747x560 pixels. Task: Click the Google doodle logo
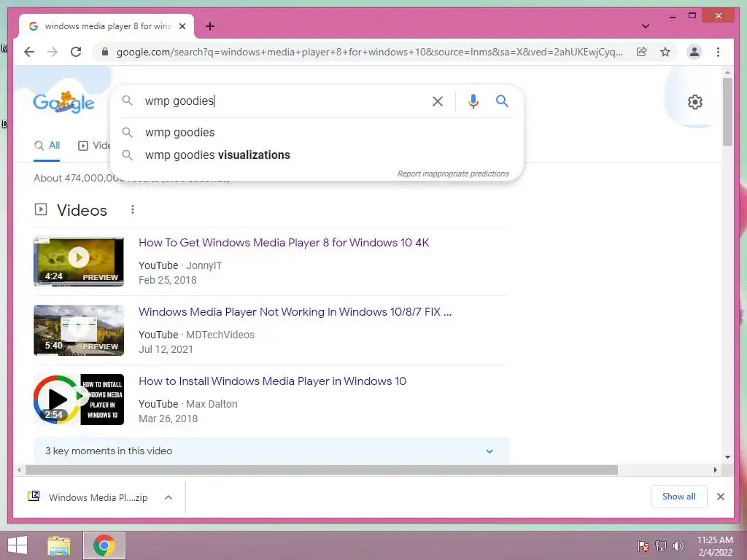pos(63,102)
